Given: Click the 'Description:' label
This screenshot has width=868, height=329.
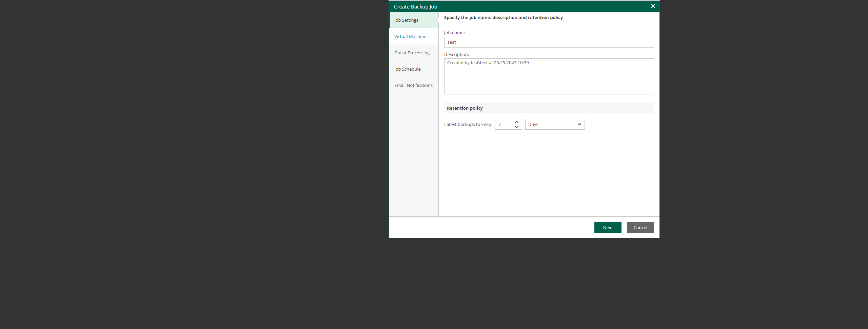Looking at the screenshot, I should 456,54.
